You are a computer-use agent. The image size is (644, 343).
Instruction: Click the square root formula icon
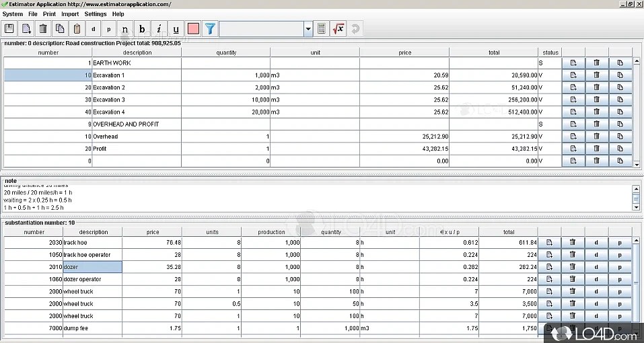click(338, 29)
